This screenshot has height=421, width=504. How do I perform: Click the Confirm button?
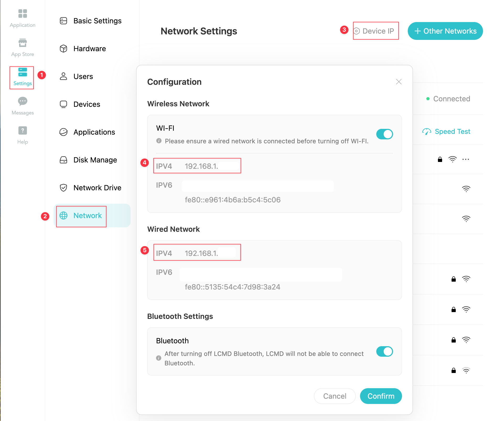(x=381, y=396)
